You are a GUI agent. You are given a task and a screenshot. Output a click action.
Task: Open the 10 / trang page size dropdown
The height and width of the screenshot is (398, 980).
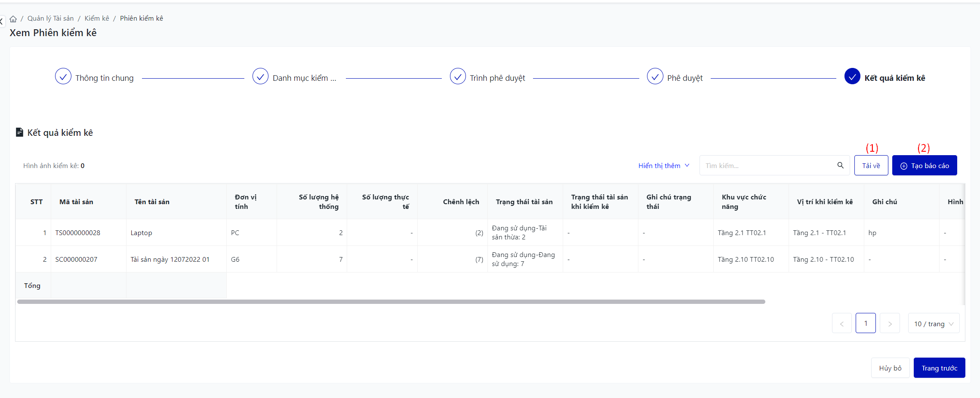click(934, 324)
